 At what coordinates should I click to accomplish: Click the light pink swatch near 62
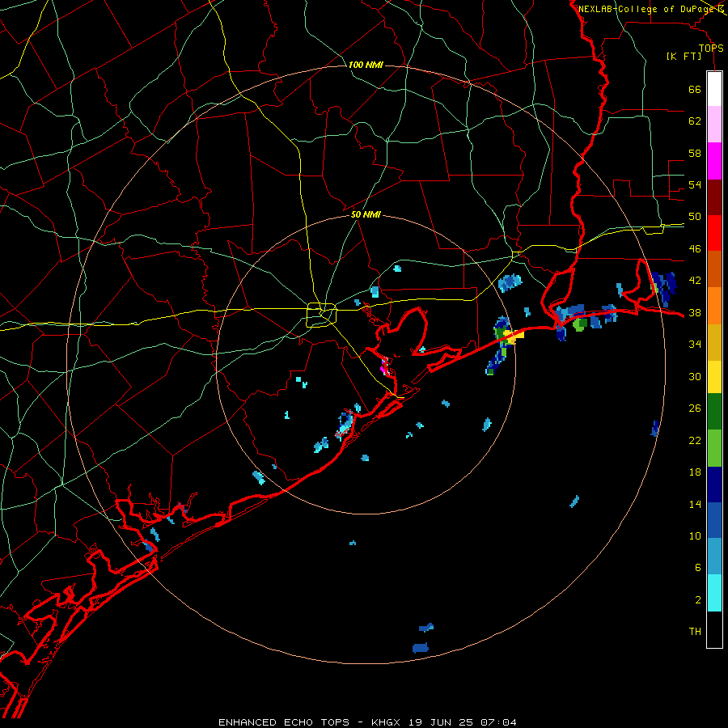(x=714, y=124)
